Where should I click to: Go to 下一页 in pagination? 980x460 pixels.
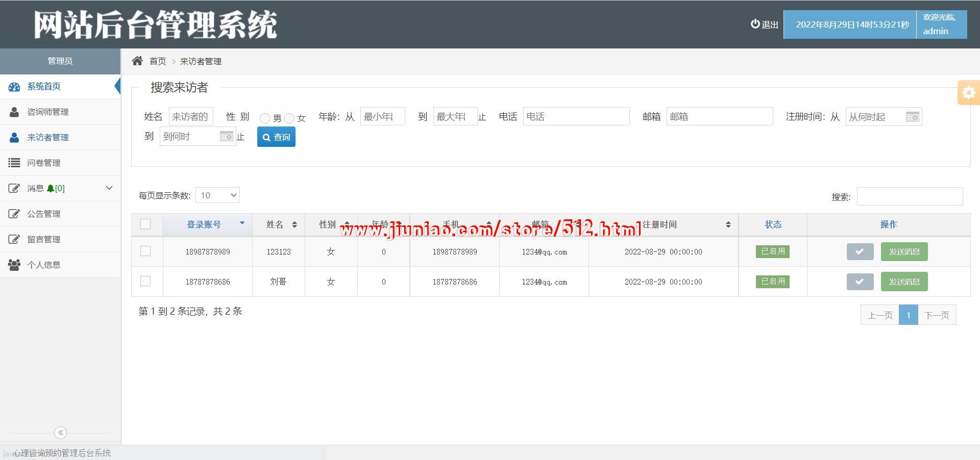937,315
